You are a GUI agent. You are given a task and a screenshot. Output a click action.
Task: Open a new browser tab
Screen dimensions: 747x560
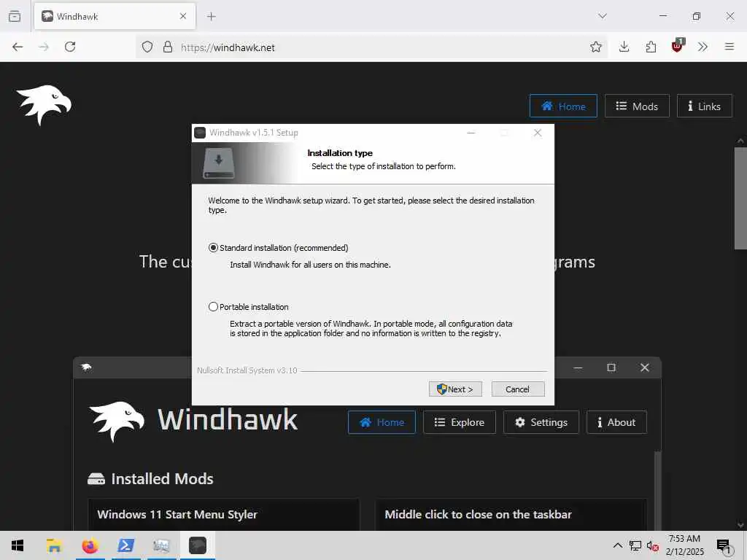212,17
